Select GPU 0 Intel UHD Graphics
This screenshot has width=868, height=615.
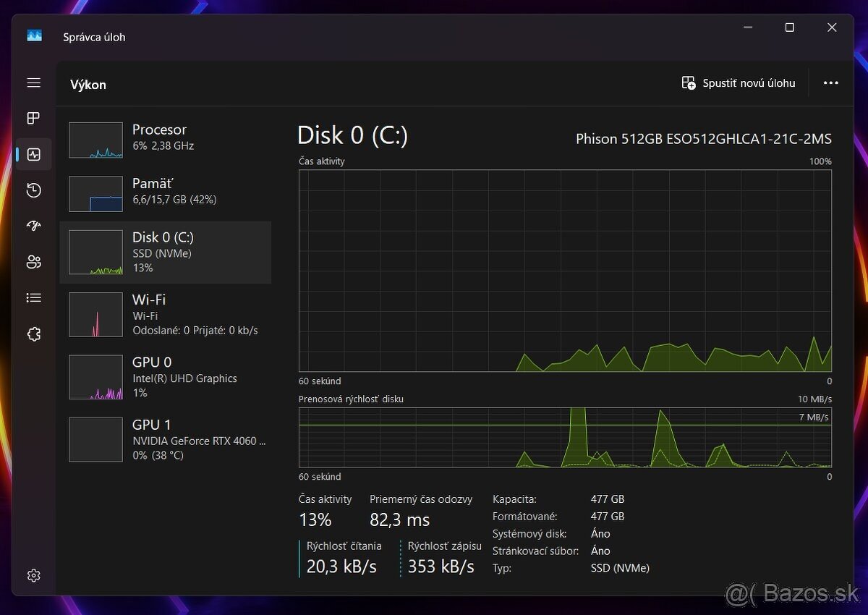[x=166, y=377]
